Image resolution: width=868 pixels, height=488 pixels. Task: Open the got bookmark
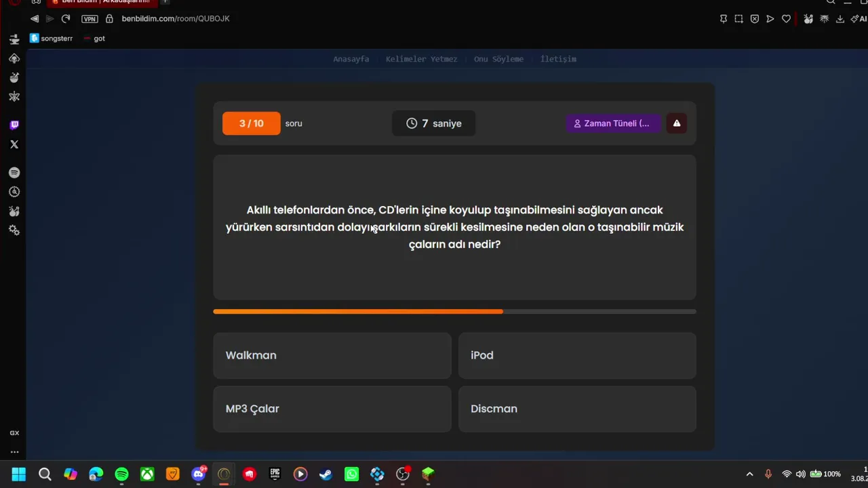click(x=94, y=39)
